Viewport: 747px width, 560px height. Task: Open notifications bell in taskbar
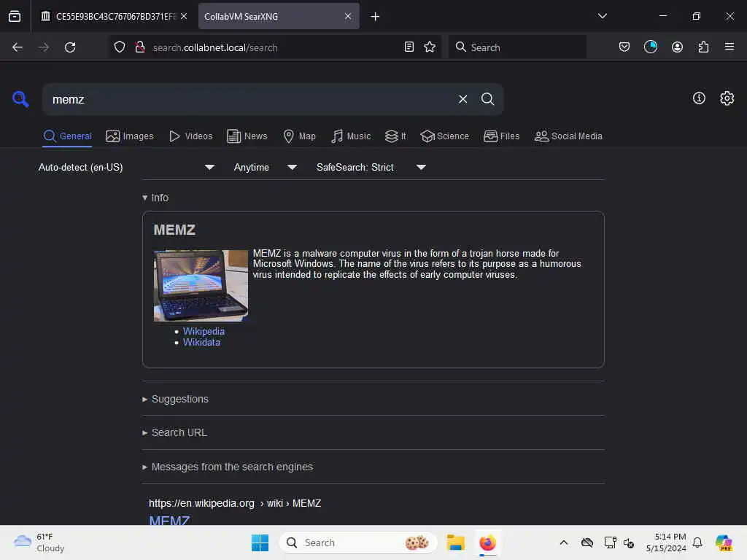[697, 542]
